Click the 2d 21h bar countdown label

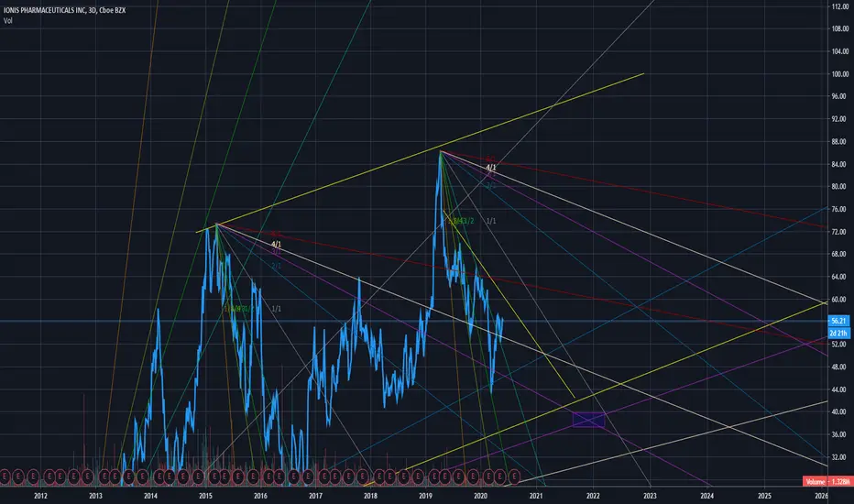pos(838,333)
